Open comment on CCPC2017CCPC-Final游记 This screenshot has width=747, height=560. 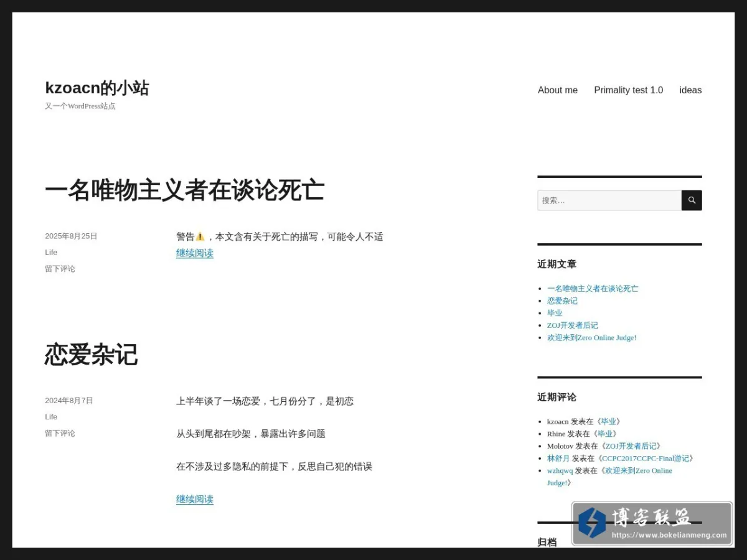pyautogui.click(x=646, y=458)
